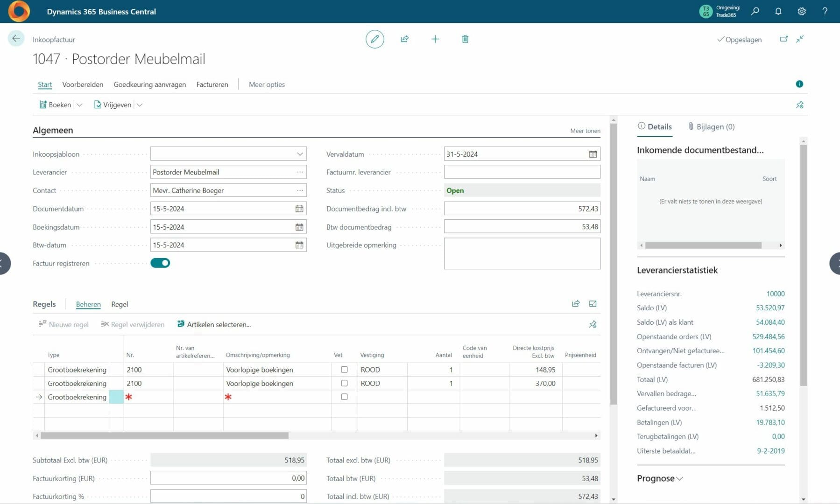Click share icon in Regels section

(576, 304)
